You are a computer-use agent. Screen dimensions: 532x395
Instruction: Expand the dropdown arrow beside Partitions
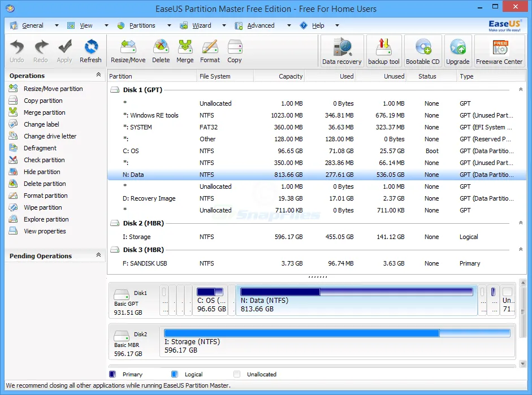click(169, 25)
